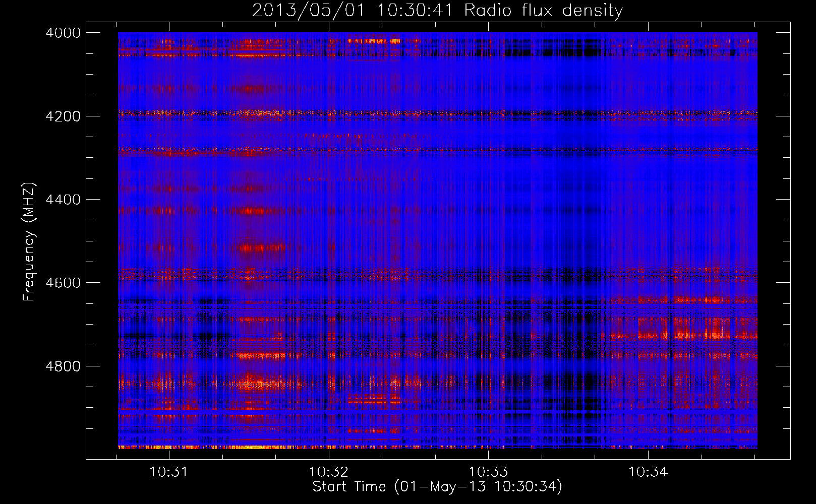Click the 10:31 time axis label

pyautogui.click(x=168, y=472)
